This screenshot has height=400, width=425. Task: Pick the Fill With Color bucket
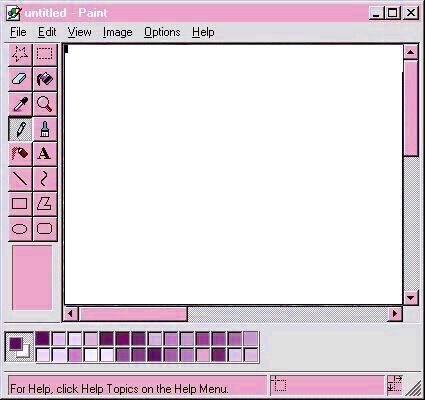click(45, 79)
